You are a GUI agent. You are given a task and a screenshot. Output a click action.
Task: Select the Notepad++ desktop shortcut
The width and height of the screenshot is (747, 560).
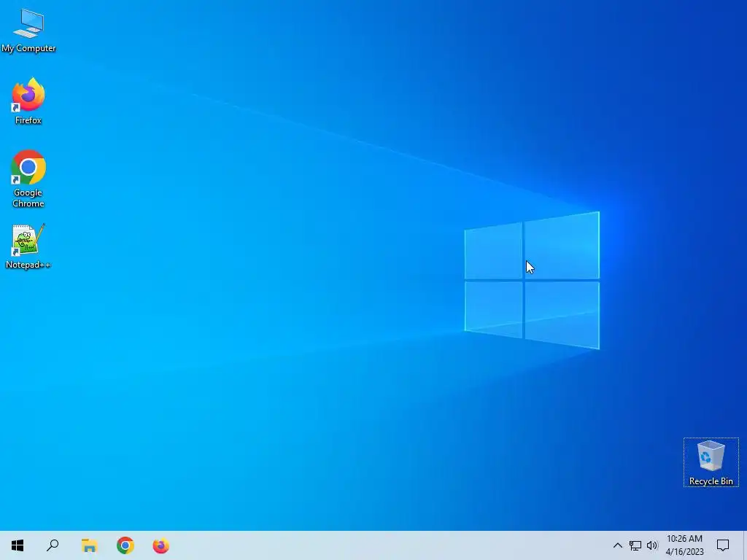[x=28, y=246]
